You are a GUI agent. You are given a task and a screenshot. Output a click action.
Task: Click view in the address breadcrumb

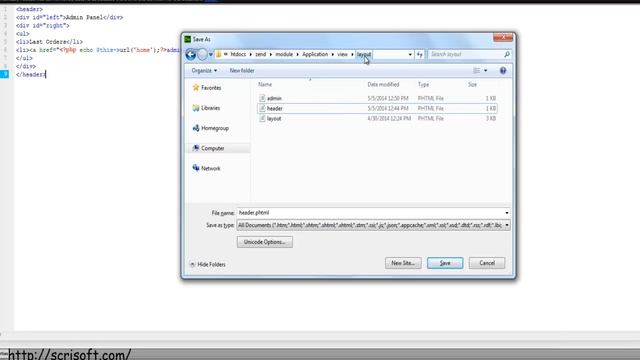click(x=342, y=54)
